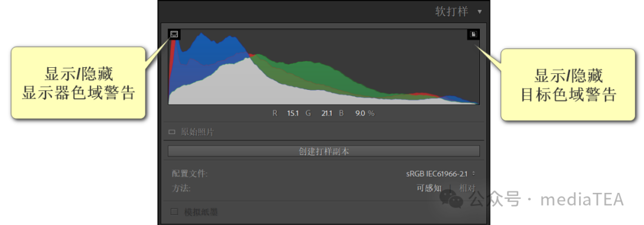Click the R value 15.1
This screenshot has width=644, height=225.
click(293, 114)
